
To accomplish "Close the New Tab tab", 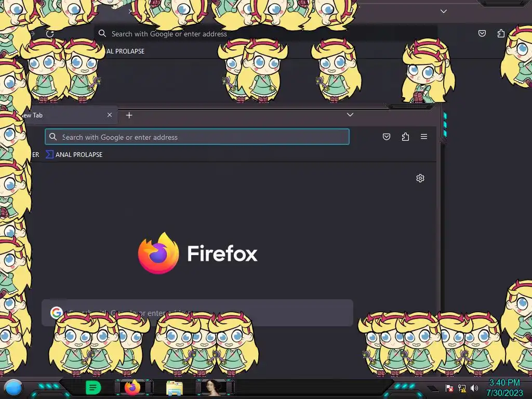I will [x=110, y=115].
